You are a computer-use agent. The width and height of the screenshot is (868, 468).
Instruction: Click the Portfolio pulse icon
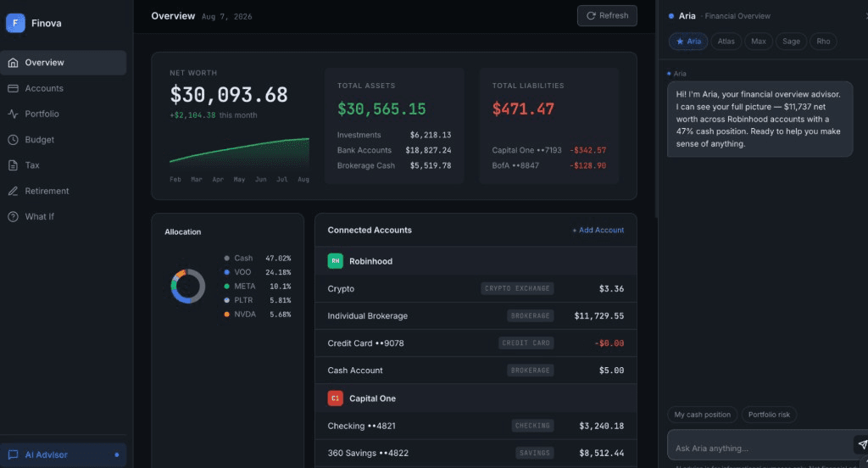coord(14,114)
